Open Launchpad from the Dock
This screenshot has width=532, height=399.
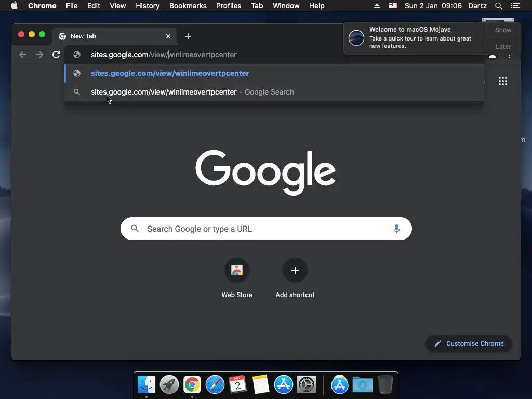coord(169,385)
